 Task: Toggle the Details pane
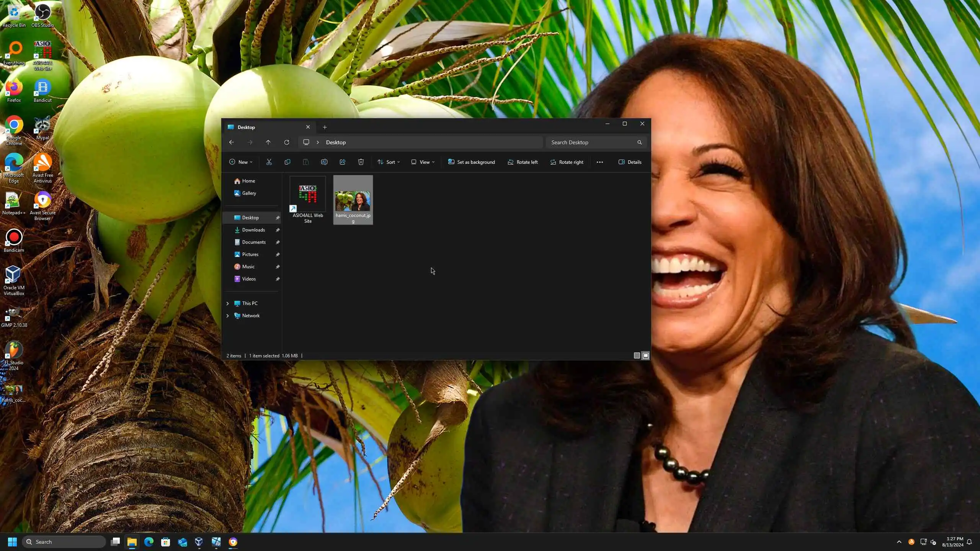coord(630,162)
